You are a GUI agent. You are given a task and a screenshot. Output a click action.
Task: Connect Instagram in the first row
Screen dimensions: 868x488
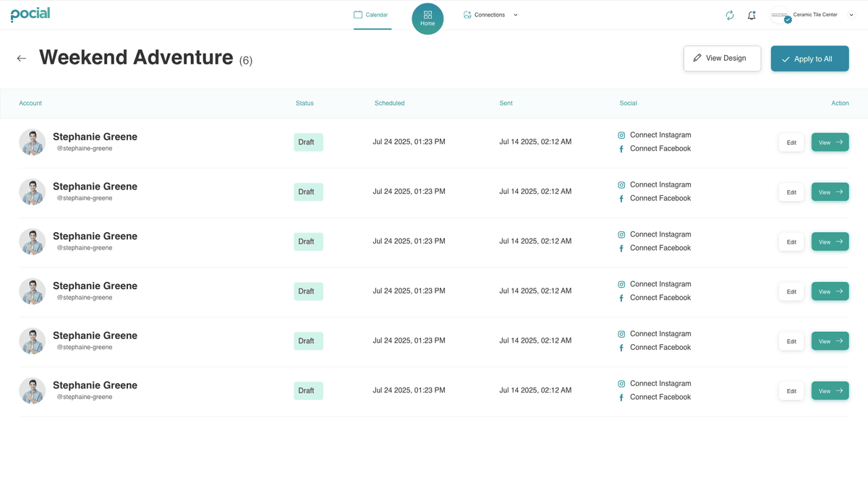[x=654, y=135]
